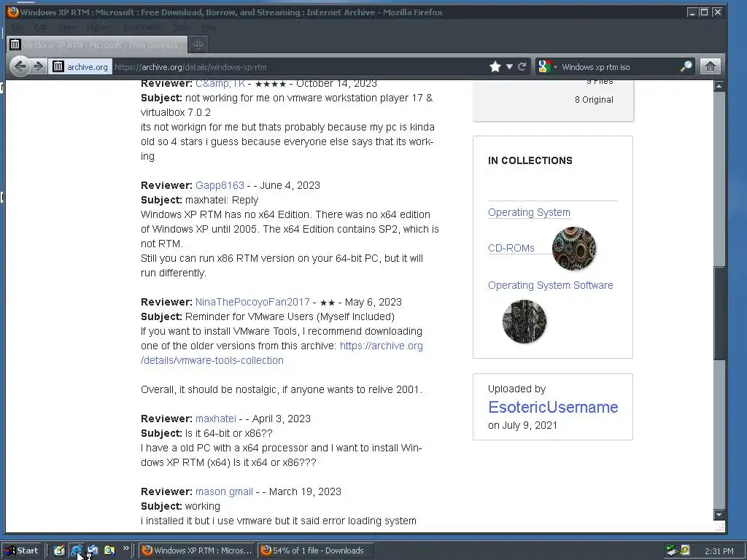
Task: Launch Internet Explorer from quick launch
Action: point(76,551)
